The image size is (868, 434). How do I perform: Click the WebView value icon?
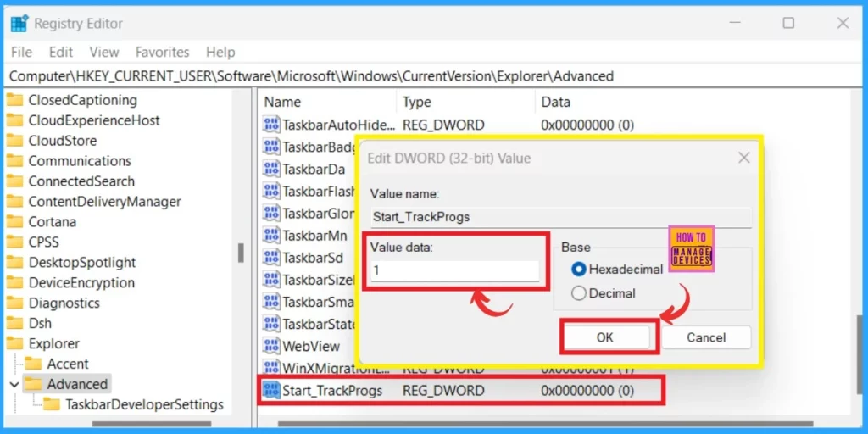pyautogui.click(x=271, y=346)
